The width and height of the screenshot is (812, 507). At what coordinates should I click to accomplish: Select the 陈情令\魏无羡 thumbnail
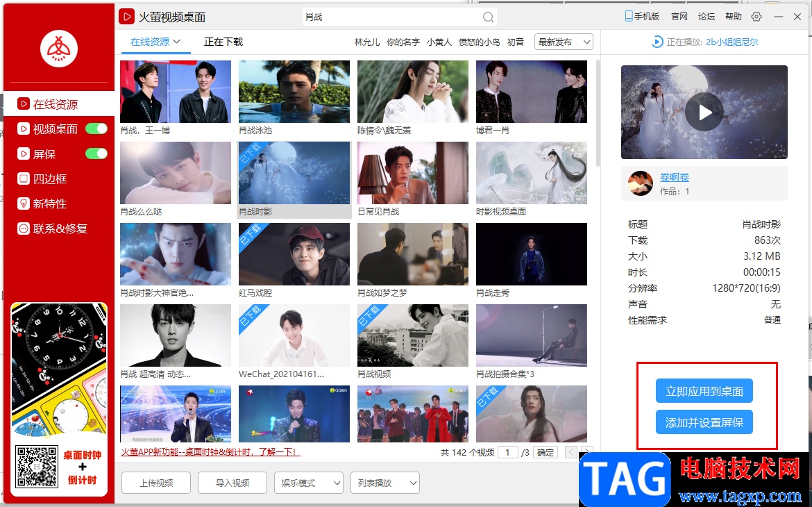(x=413, y=92)
